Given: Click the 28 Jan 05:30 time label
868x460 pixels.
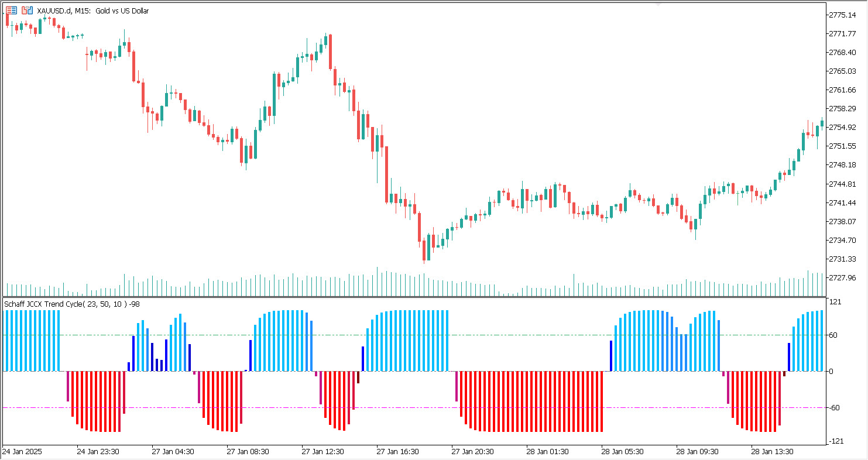Looking at the screenshot, I should 623,452.
